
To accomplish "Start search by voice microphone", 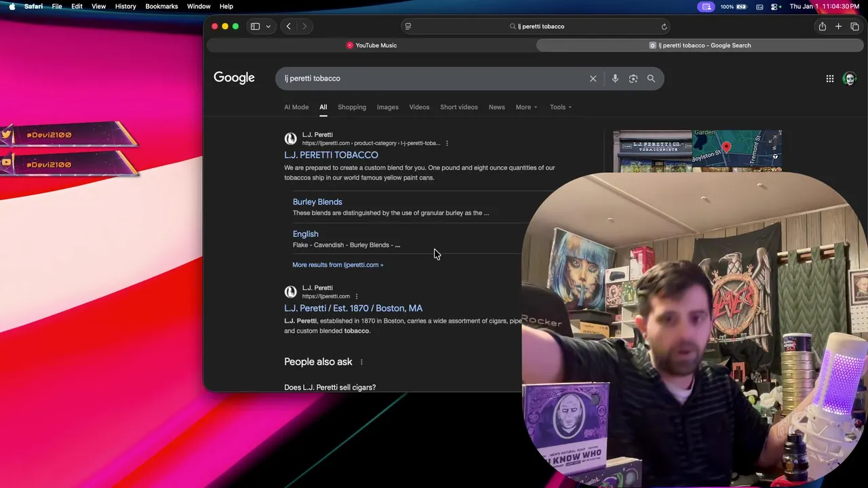I will coord(615,79).
